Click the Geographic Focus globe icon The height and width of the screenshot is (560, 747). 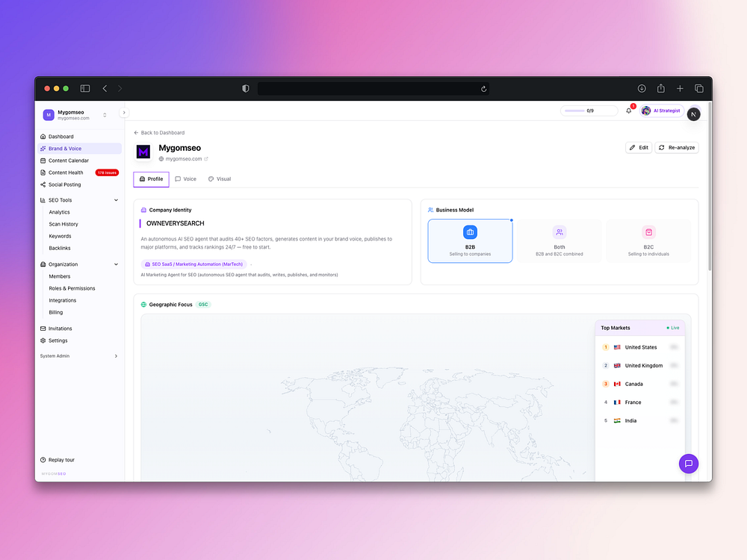point(143,305)
